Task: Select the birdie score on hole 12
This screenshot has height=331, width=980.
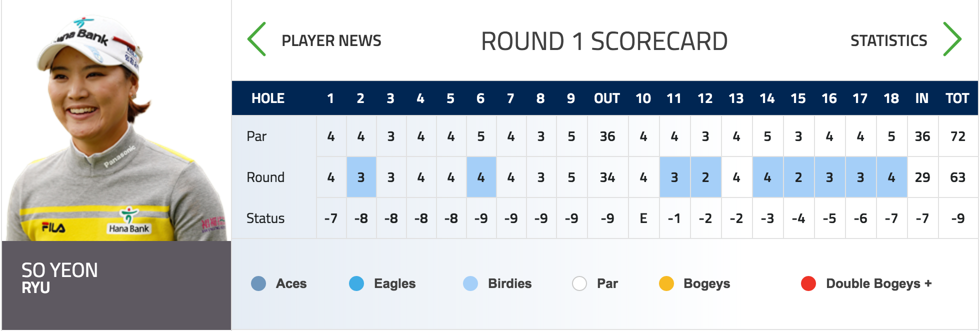Action: (705, 177)
